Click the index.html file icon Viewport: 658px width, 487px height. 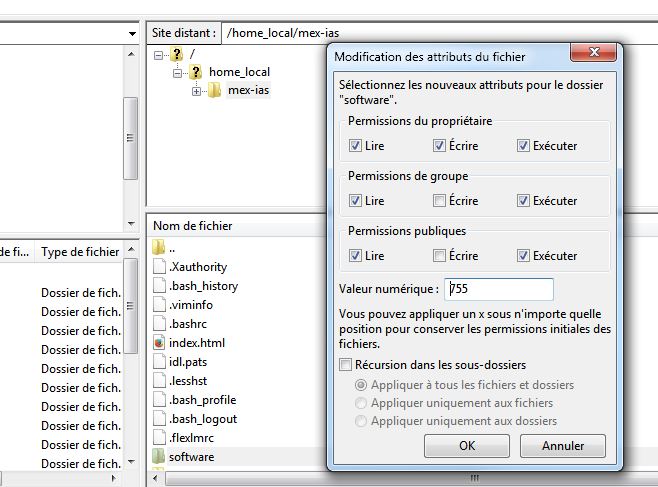coord(159,343)
